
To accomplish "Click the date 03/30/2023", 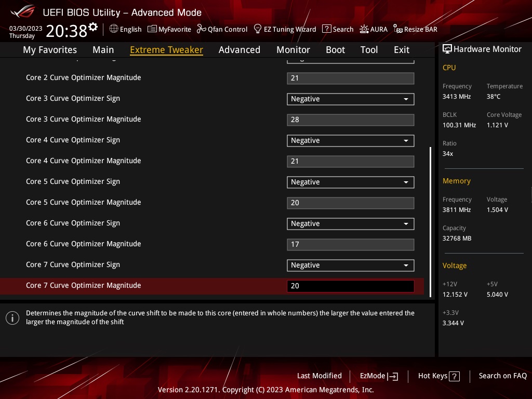I will point(26,29).
